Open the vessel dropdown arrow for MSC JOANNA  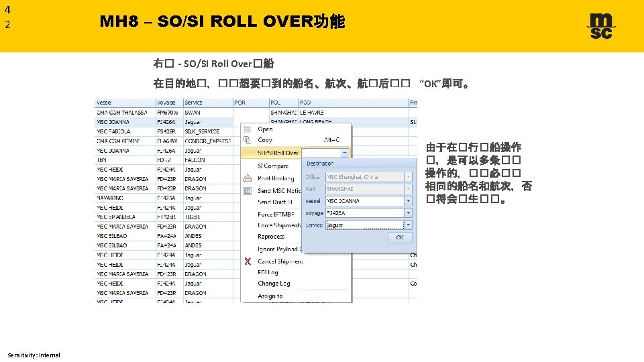[409, 201]
